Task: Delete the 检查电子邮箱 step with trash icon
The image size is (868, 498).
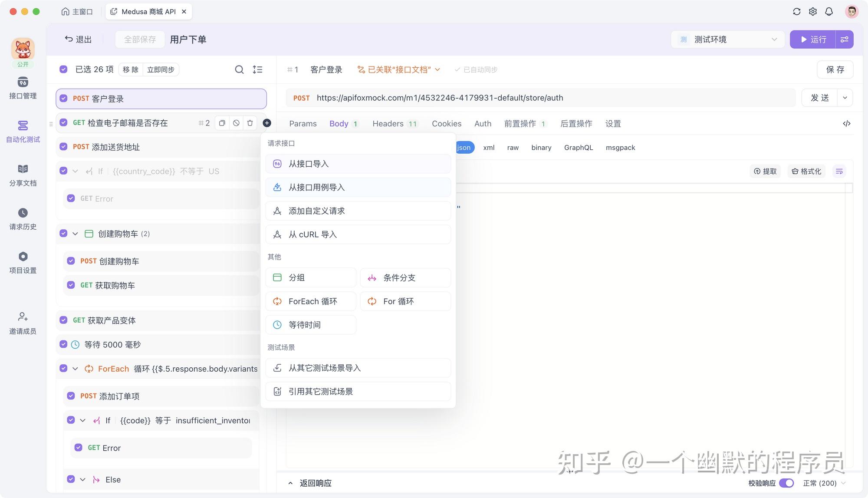Action: 250,123
